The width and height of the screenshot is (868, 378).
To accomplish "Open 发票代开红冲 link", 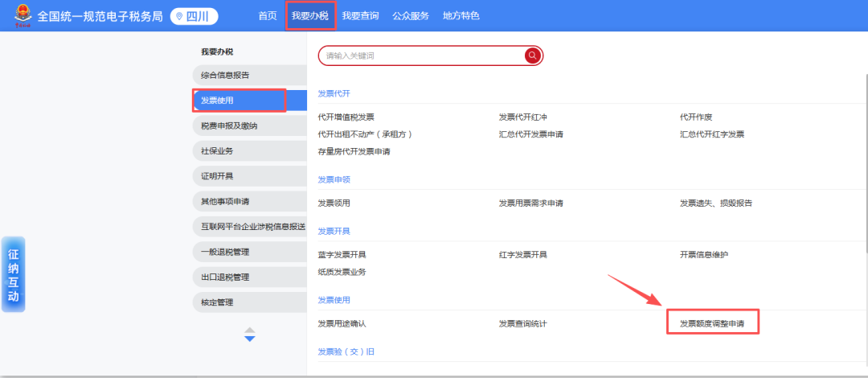I will pyautogui.click(x=522, y=117).
